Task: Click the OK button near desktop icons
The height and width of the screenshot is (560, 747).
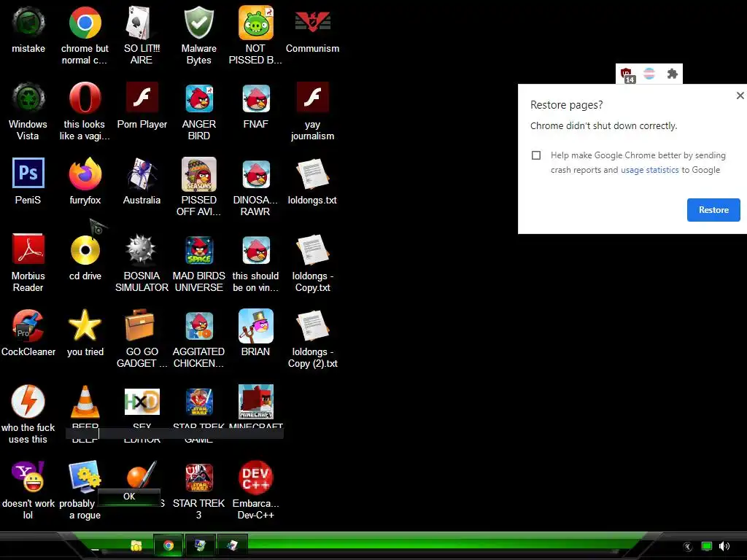Action: pos(129,497)
